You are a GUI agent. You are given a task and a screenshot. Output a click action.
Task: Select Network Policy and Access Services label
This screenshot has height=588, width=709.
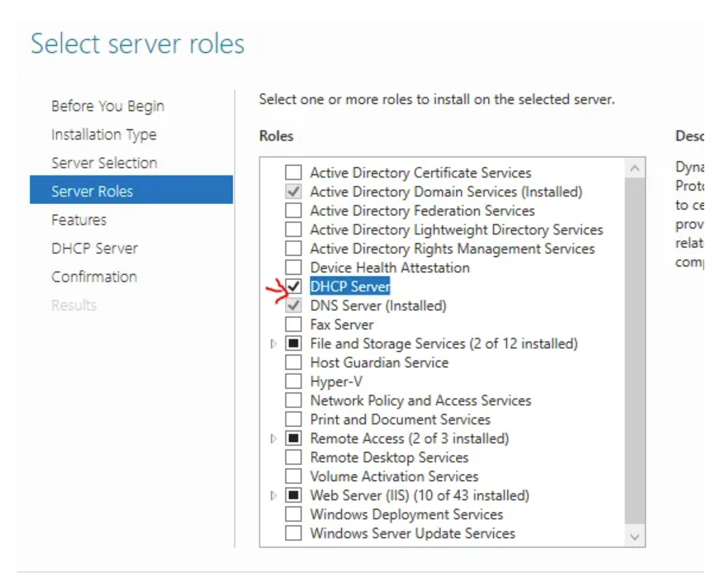click(x=420, y=401)
